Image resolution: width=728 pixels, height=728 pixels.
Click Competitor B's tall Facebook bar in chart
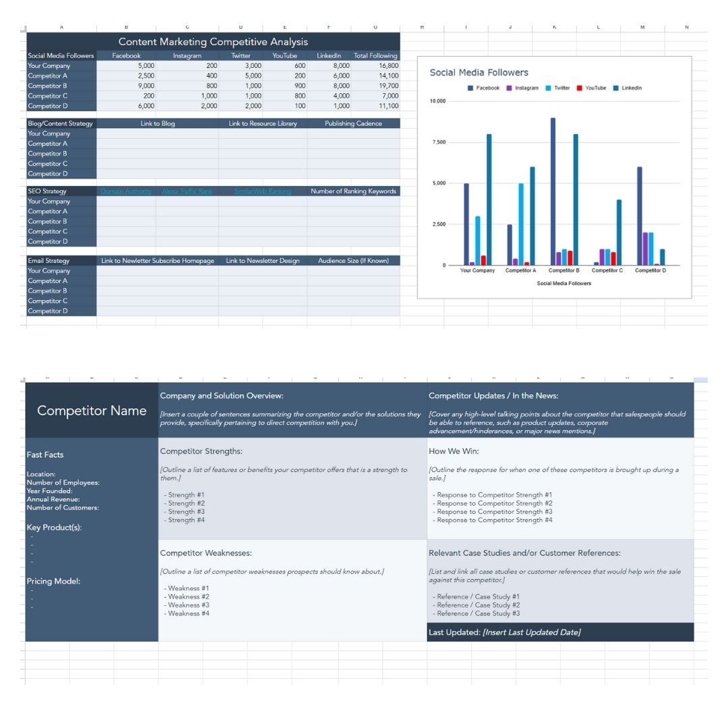(553, 192)
